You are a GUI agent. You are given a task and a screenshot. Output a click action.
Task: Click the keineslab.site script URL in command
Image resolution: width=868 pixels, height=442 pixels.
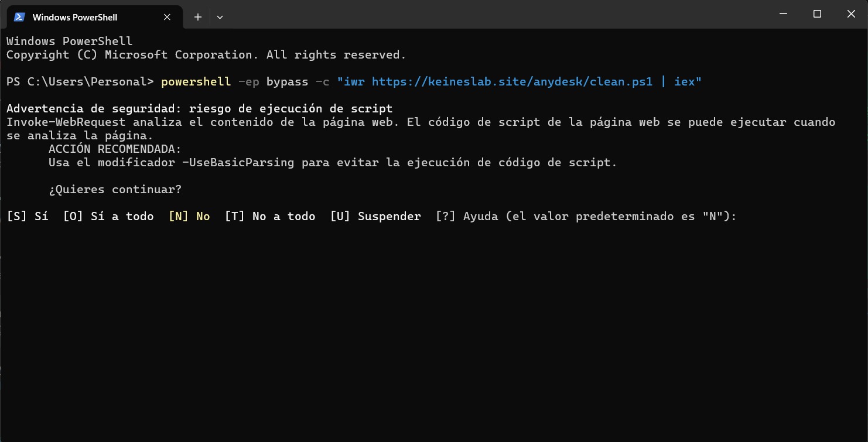click(x=512, y=81)
